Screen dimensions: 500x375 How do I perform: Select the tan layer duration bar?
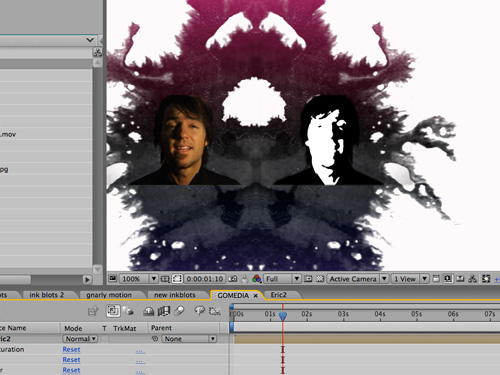pyautogui.click(x=367, y=339)
